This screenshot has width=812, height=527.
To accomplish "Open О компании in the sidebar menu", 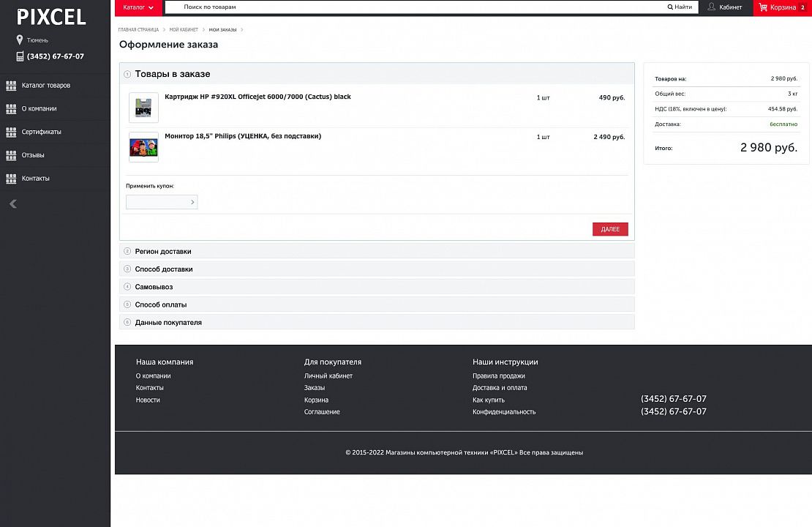I will coord(39,109).
